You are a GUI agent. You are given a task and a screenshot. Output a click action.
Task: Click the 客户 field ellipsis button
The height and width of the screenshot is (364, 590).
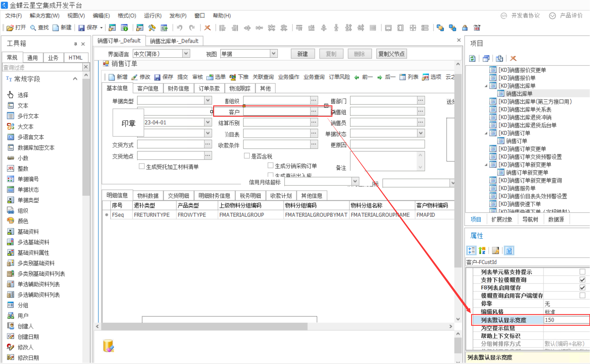pyautogui.click(x=313, y=111)
